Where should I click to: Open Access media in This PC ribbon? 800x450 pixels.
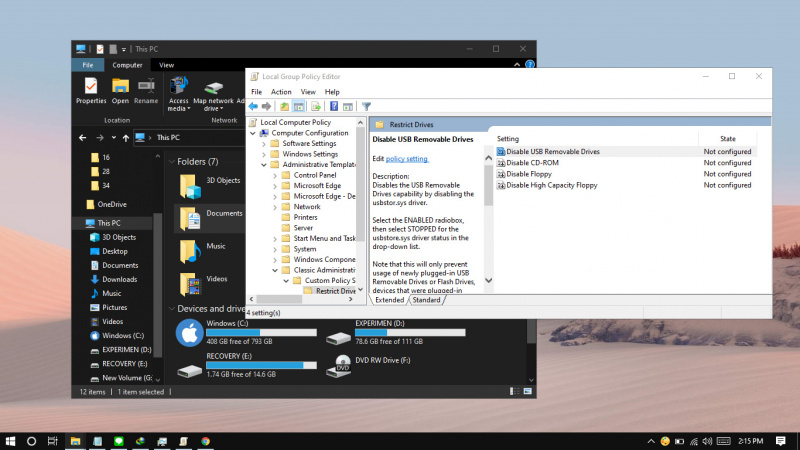tap(179, 94)
